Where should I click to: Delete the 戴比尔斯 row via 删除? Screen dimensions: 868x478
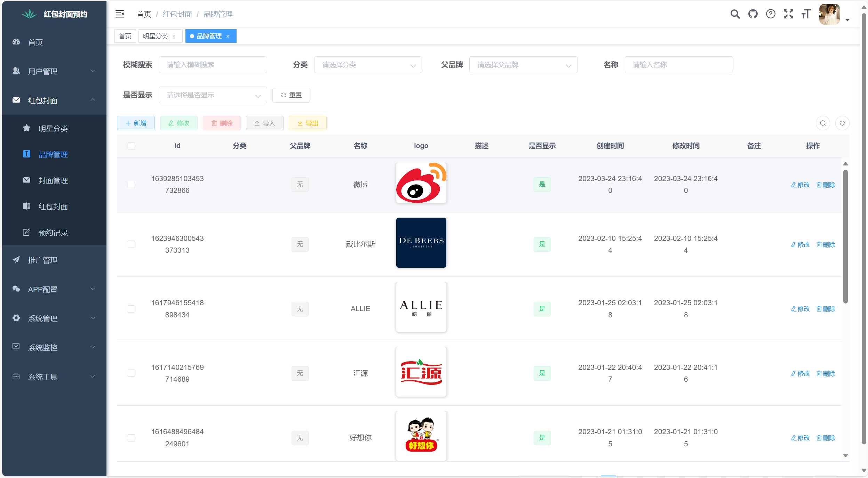[x=826, y=244]
